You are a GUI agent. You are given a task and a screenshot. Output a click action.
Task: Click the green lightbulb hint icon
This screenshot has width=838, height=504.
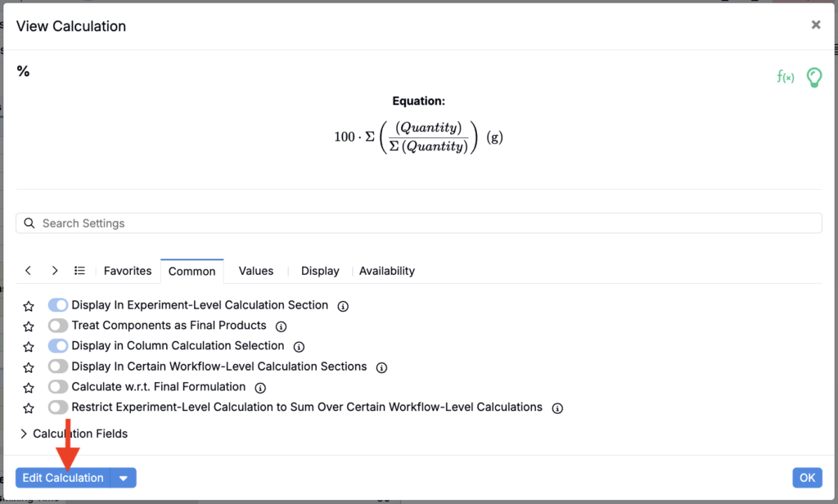(x=814, y=78)
